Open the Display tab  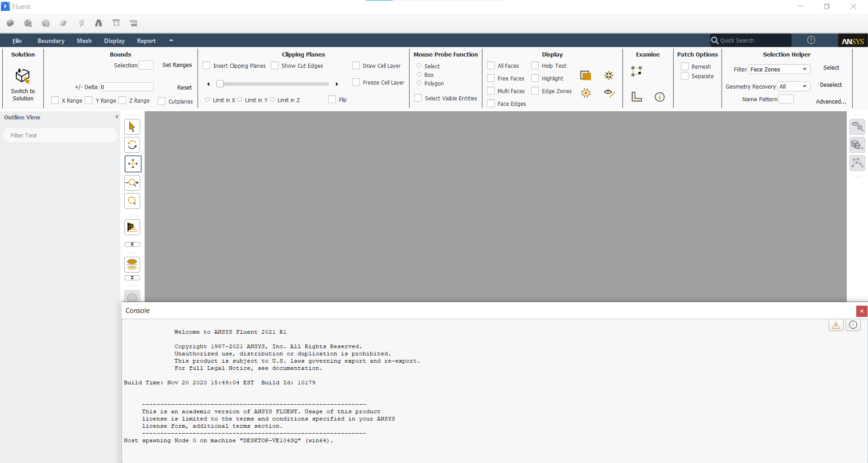tap(114, 41)
